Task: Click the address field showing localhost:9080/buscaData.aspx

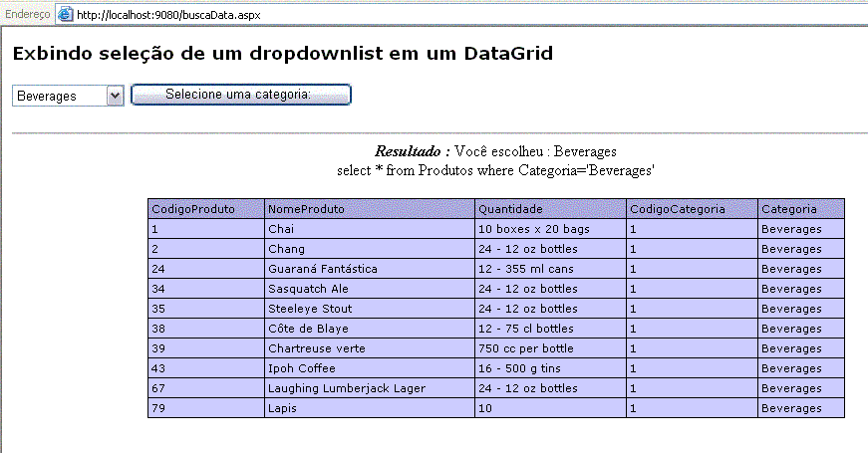Action: pos(461,14)
